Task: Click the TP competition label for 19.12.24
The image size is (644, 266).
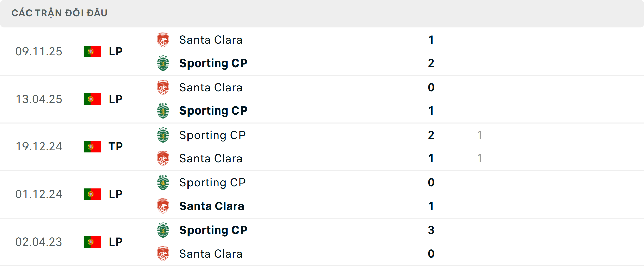Action: (x=115, y=146)
